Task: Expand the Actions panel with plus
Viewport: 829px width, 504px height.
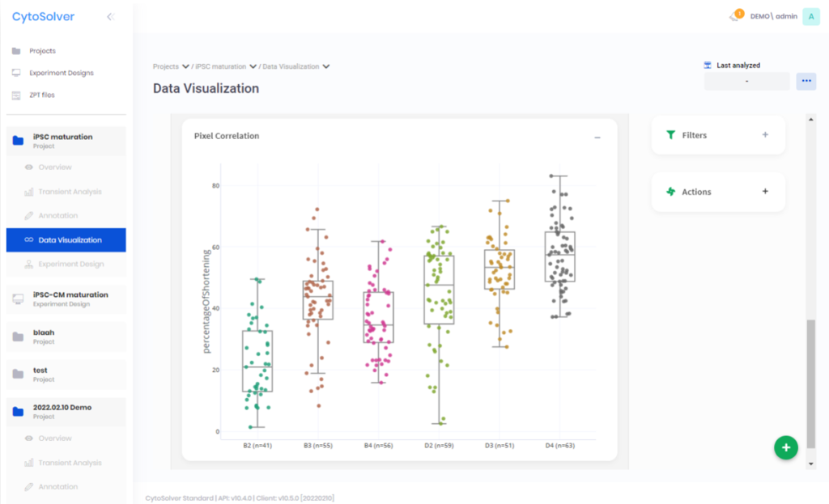Action: point(765,192)
